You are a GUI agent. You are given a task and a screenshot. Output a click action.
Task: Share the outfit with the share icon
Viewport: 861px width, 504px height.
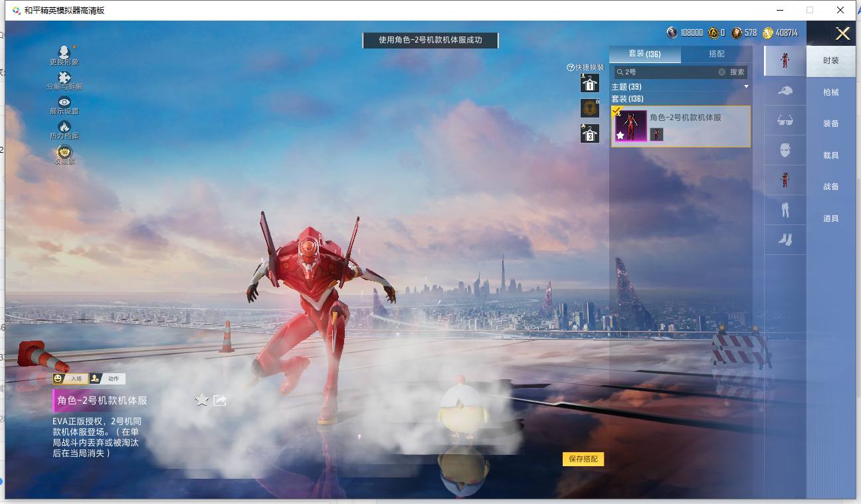220,400
